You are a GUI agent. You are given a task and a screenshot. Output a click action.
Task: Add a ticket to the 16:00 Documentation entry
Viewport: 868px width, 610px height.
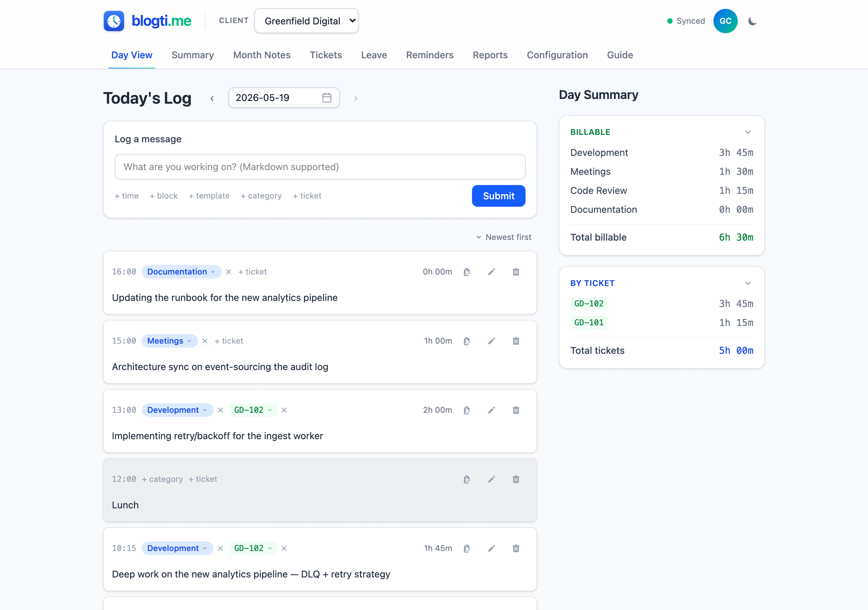[252, 272]
